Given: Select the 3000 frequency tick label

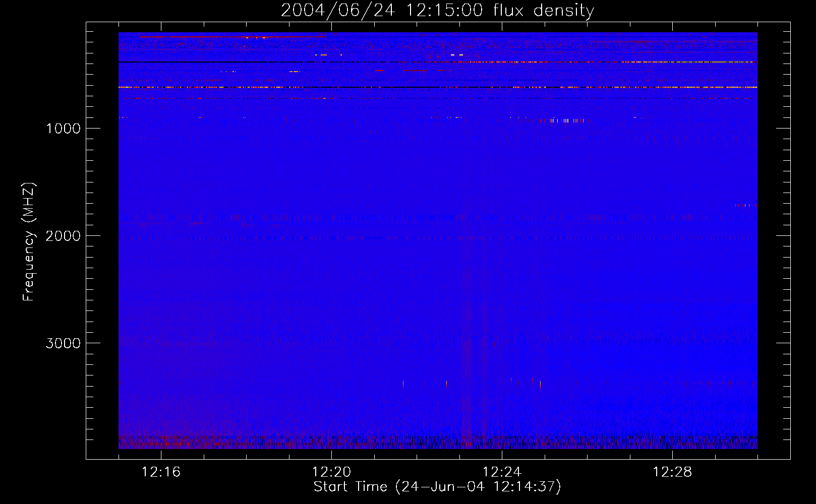Looking at the screenshot, I should [x=63, y=343].
